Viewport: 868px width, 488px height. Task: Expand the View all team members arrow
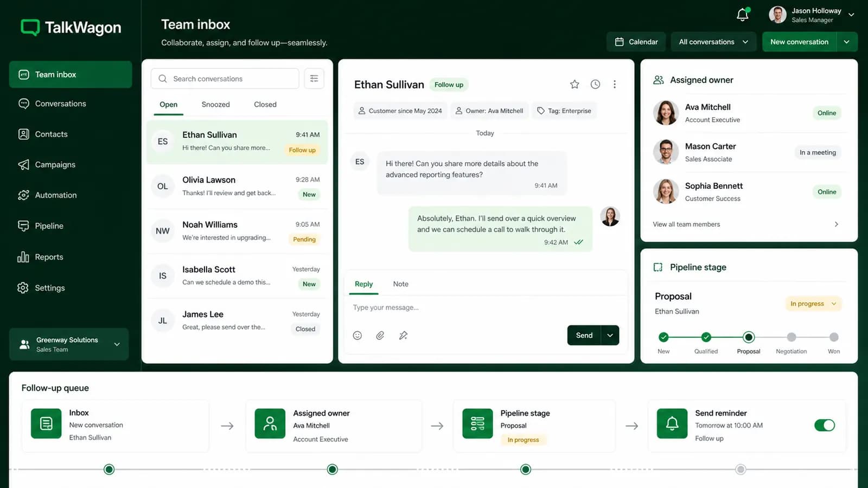click(x=836, y=224)
